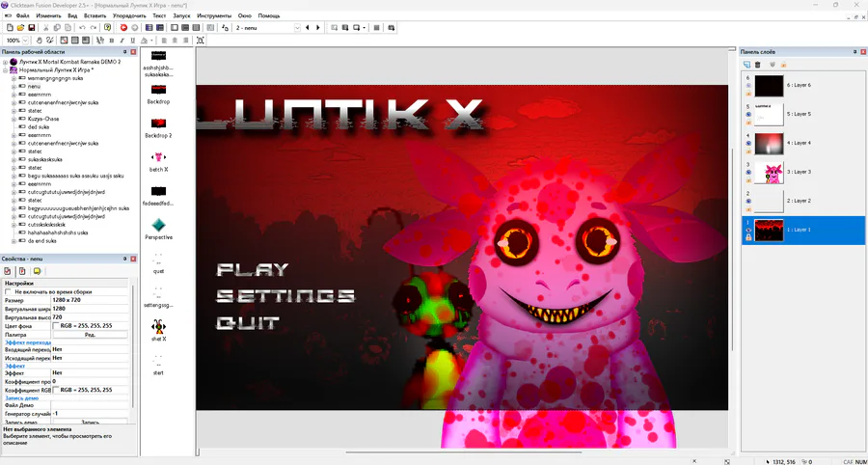Expand the nenu frame node

coord(14,87)
